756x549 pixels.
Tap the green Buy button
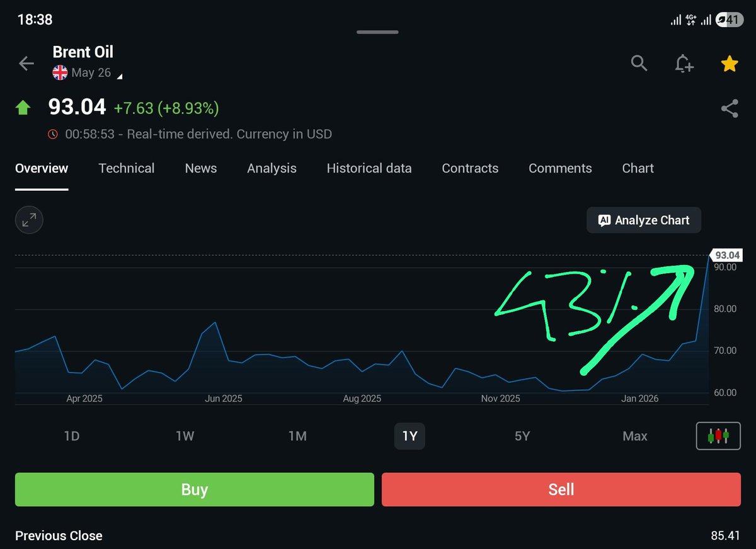pyautogui.click(x=195, y=489)
